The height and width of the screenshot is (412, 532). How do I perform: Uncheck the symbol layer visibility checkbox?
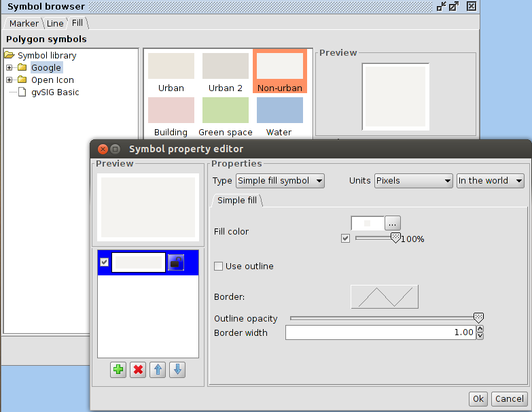click(104, 262)
